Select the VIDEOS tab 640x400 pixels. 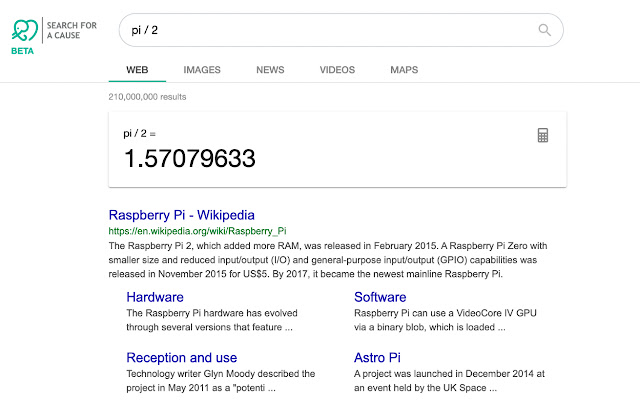click(337, 70)
